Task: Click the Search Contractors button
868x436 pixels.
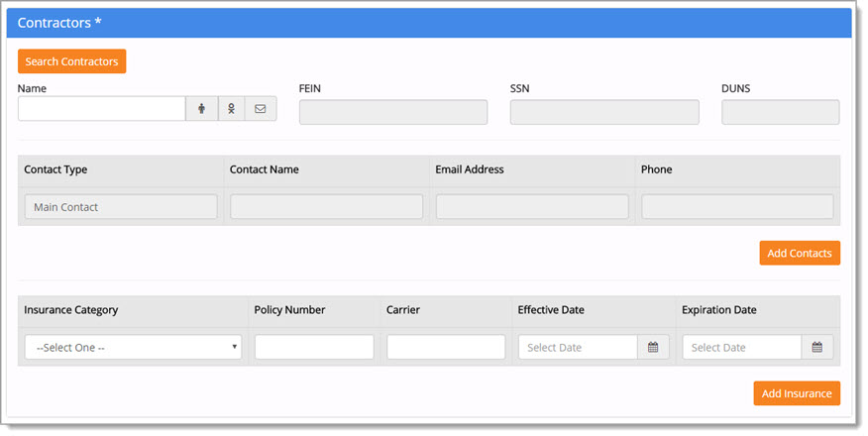Action: point(71,61)
